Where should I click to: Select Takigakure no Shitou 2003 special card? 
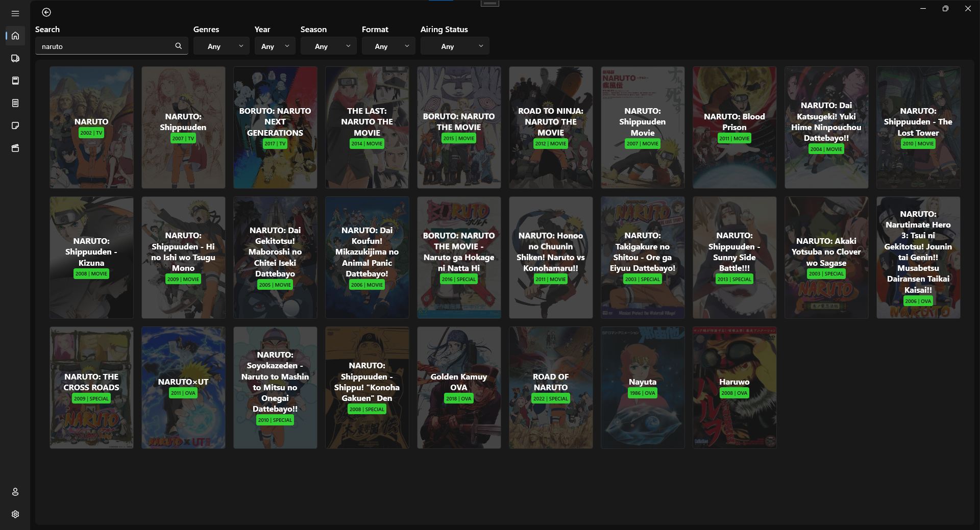[643, 258]
